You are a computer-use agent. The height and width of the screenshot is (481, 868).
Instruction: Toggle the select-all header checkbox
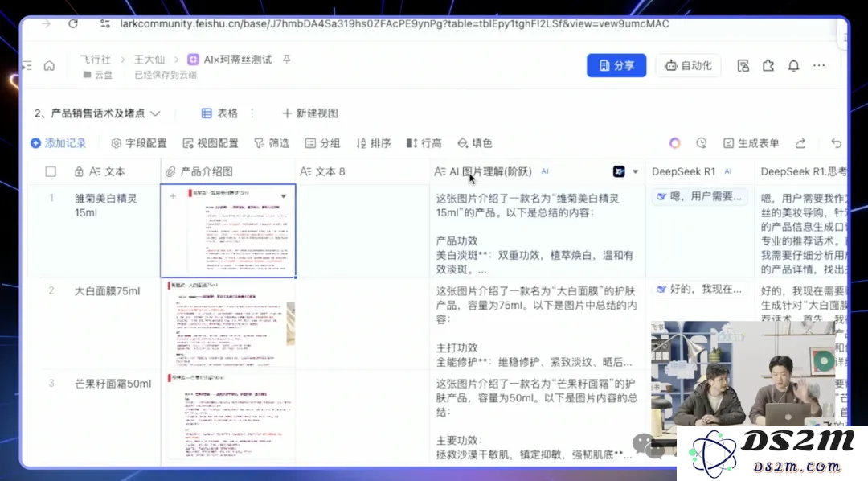(51, 172)
